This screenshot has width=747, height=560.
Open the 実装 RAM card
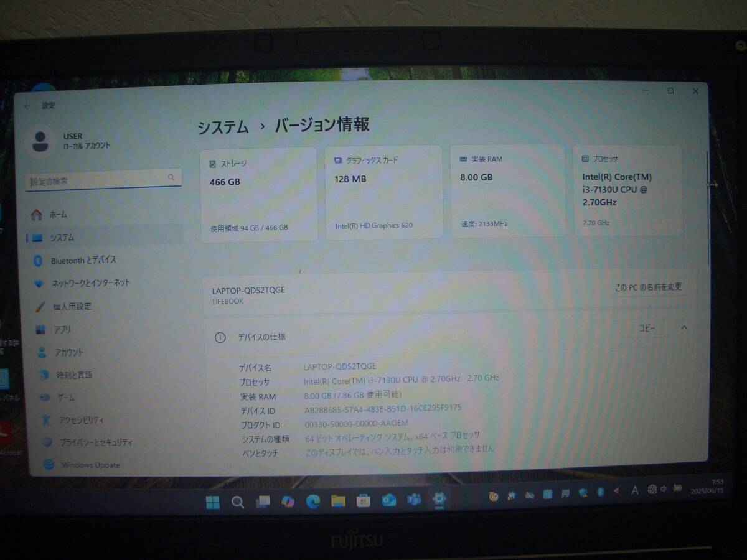pos(507,191)
